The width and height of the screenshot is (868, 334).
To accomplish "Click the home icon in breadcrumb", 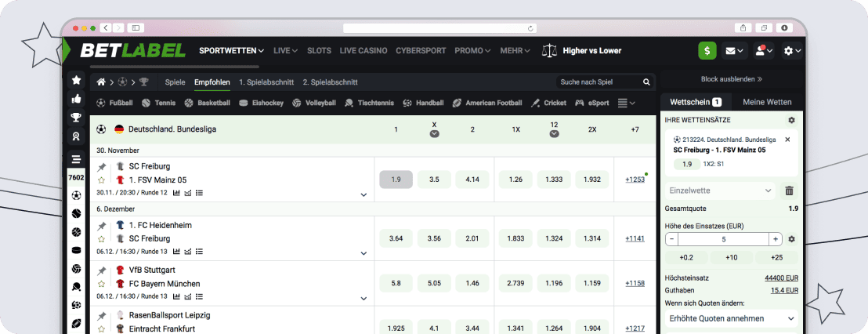I will click(101, 82).
